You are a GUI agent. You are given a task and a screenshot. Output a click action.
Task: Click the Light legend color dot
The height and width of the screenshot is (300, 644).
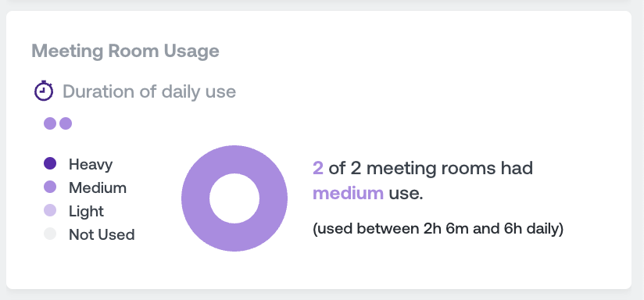(50, 210)
